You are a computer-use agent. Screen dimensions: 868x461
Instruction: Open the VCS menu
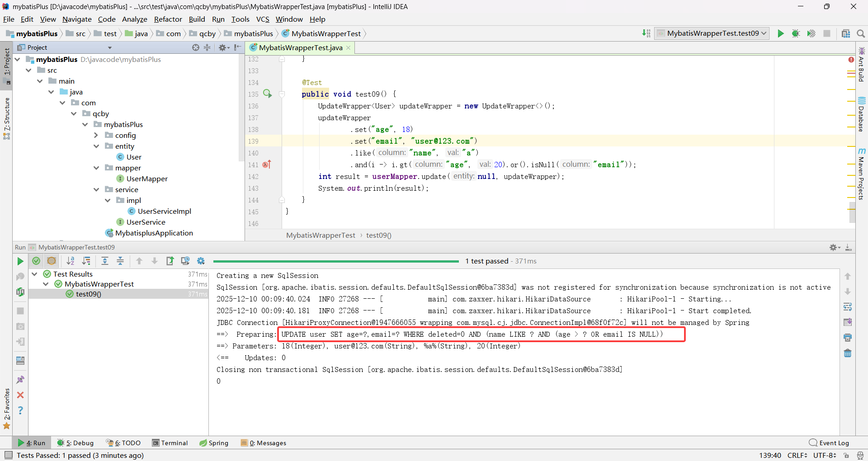pyautogui.click(x=263, y=19)
